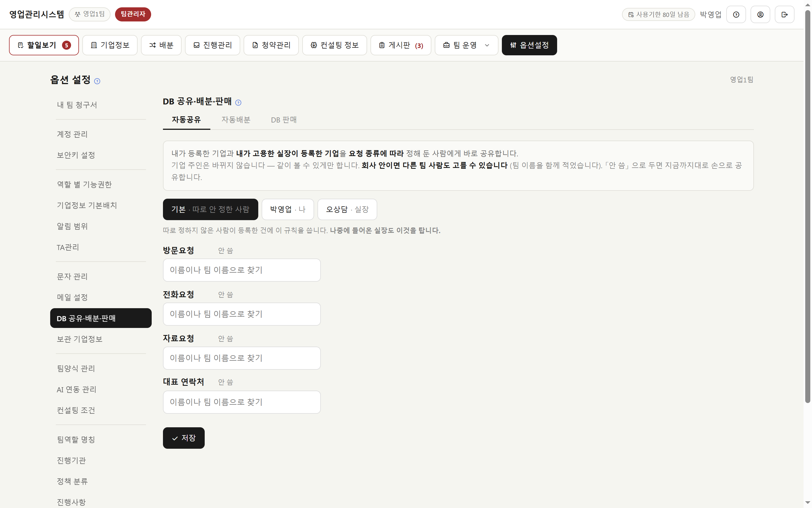Open 할일보기 tab
This screenshot has height=508, width=812.
44,45
